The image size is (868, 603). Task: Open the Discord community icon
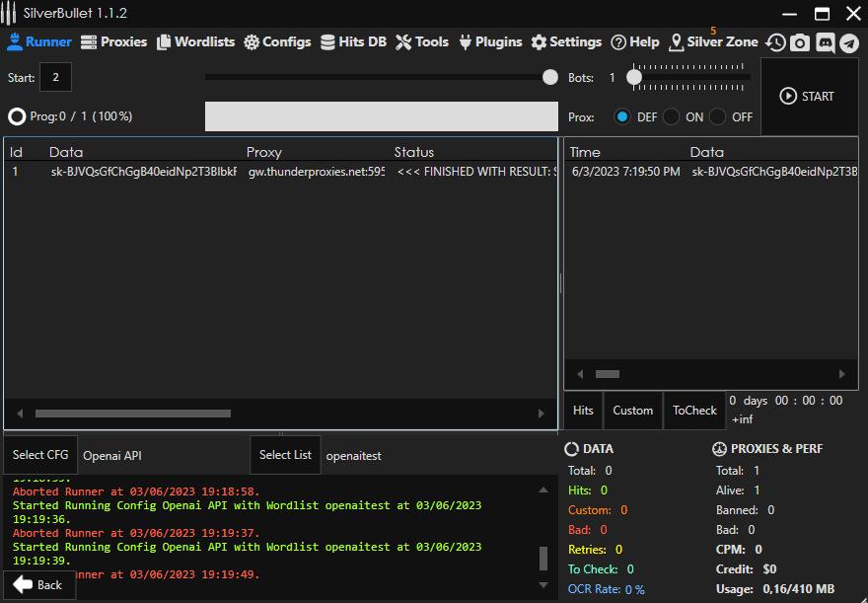(826, 42)
